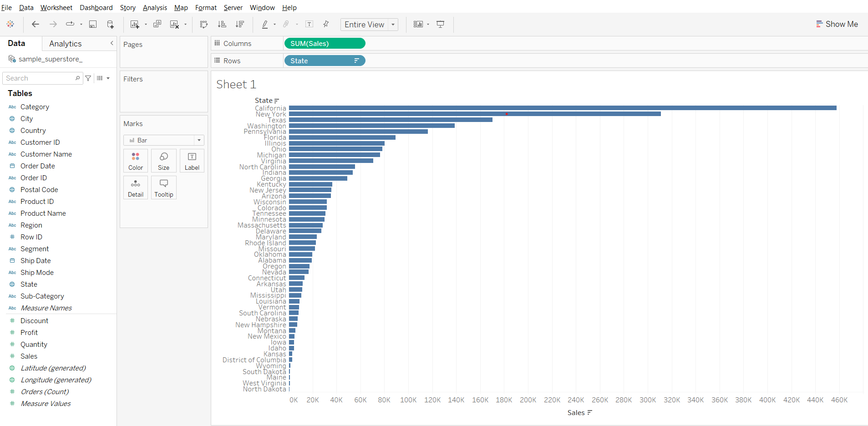
Task: Toggle the Show Me panel
Action: [x=837, y=24]
